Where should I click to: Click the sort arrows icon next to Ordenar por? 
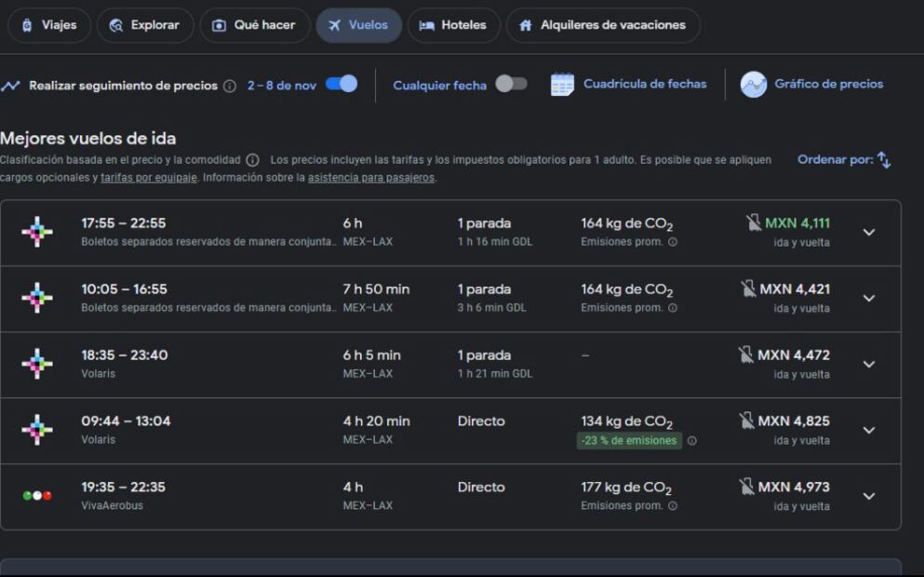[884, 160]
